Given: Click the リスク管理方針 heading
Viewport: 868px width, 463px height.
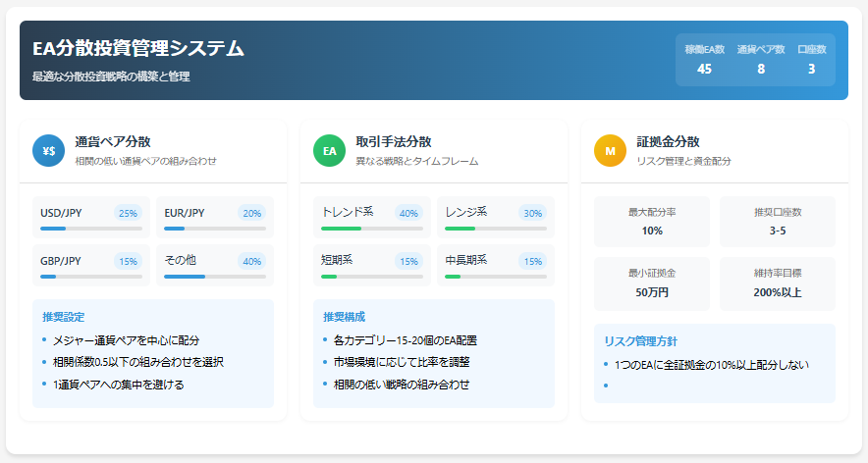Looking at the screenshot, I should pyautogui.click(x=640, y=341).
